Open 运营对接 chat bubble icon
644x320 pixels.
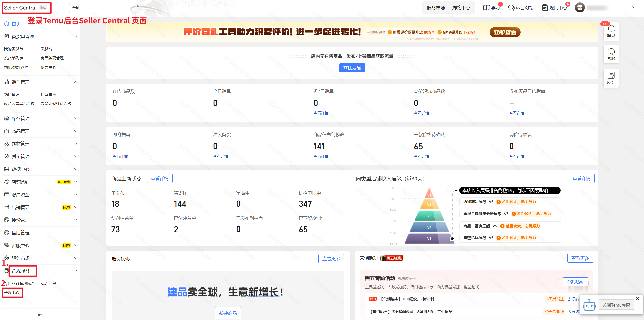[x=511, y=8]
